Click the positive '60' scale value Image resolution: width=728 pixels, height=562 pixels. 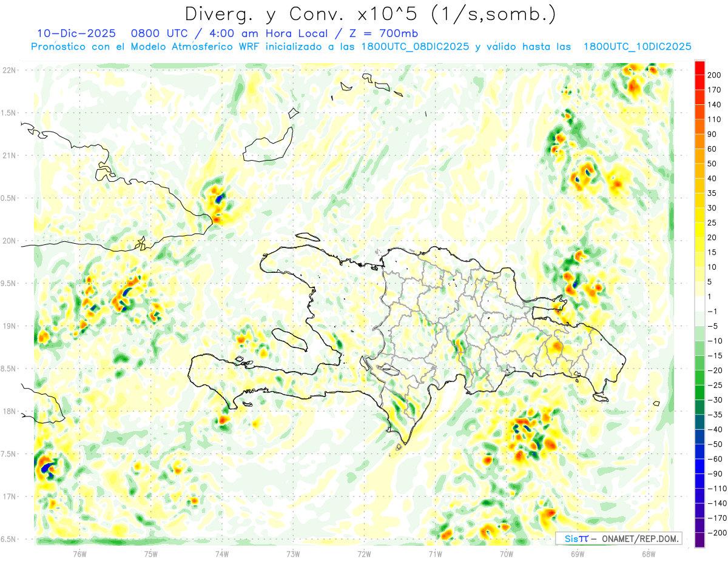pos(713,149)
